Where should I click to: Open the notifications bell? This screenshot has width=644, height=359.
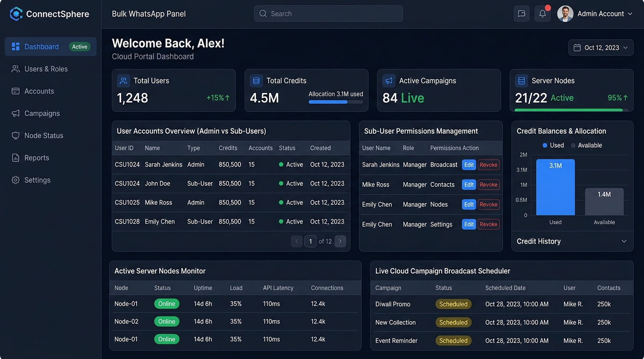pos(542,14)
